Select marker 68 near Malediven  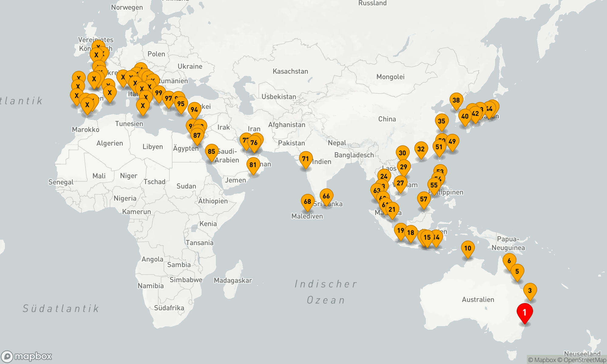point(307,202)
